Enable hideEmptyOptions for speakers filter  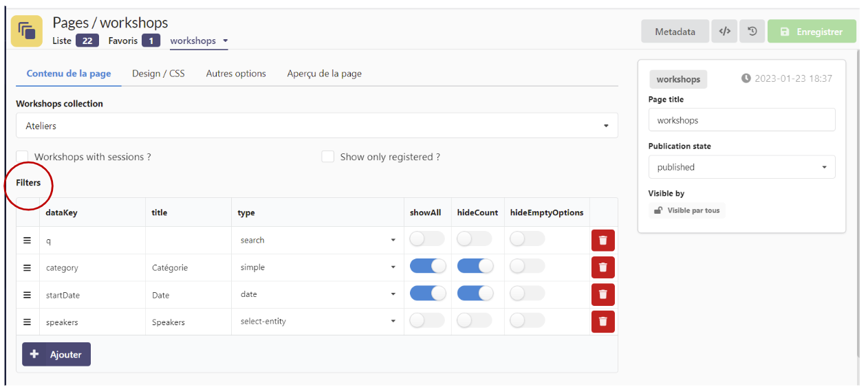[527, 320]
